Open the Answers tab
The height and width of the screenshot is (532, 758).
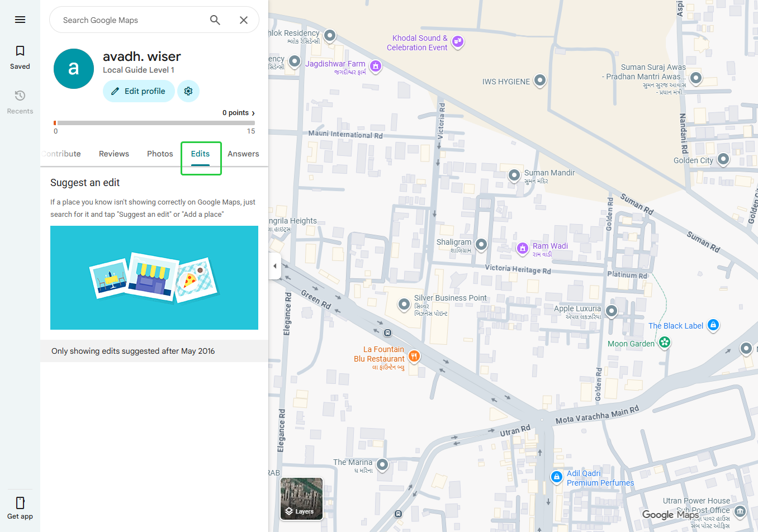click(243, 154)
